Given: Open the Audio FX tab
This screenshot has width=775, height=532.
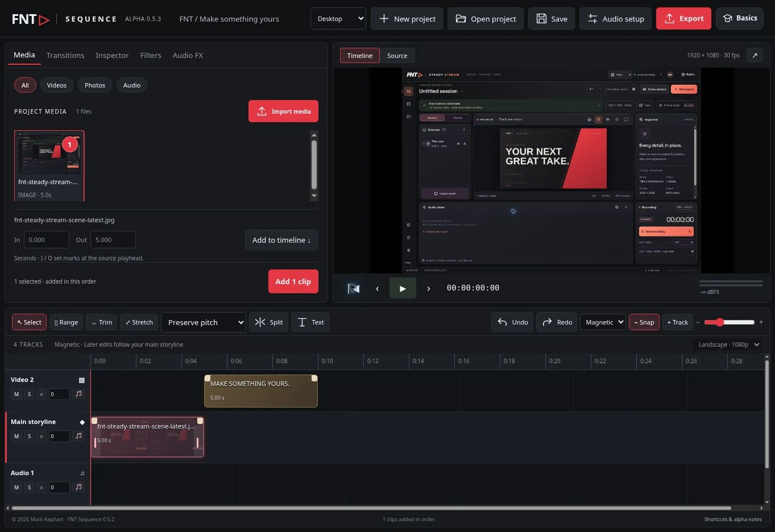Looking at the screenshot, I should tap(188, 55).
